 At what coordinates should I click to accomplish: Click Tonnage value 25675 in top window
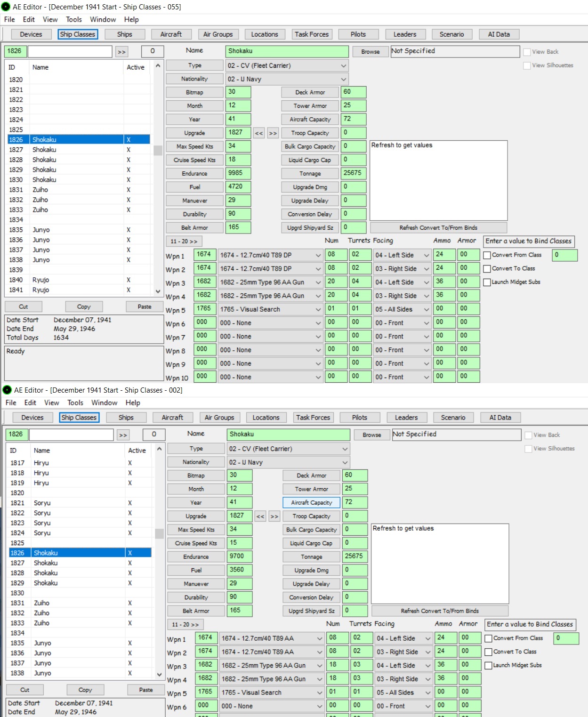354,173
